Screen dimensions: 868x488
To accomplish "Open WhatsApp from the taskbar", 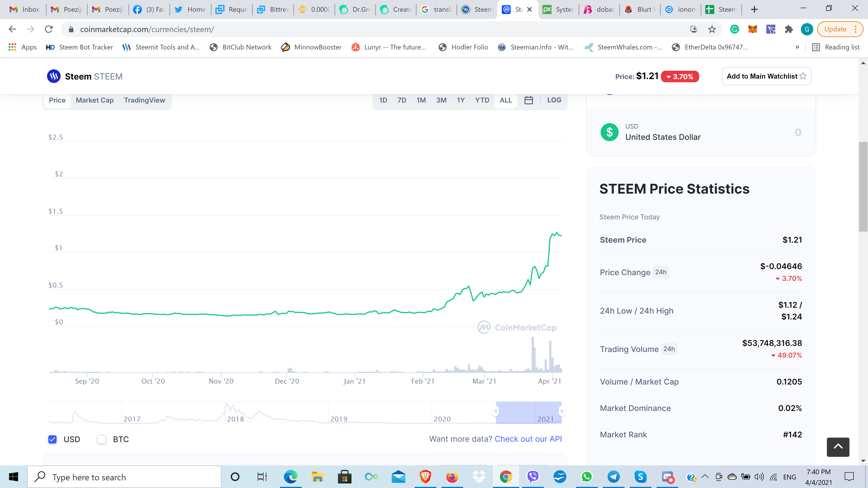I will 587,477.
